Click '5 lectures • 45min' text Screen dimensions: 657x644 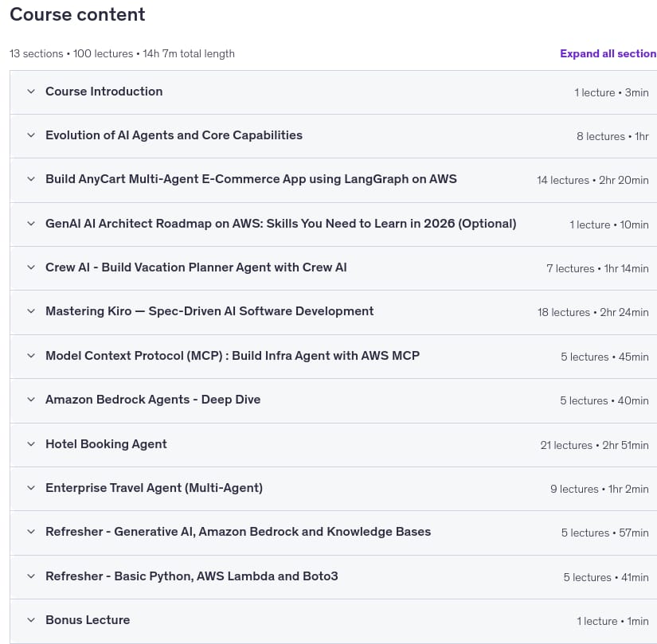click(604, 357)
